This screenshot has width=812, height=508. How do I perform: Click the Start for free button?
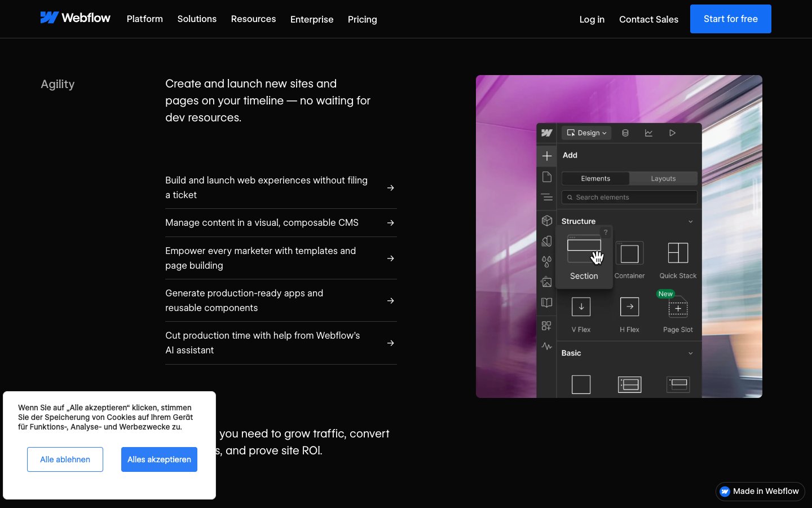730,19
